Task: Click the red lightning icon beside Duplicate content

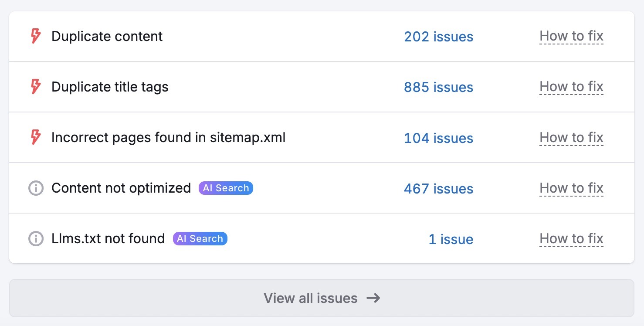Action: (x=35, y=36)
